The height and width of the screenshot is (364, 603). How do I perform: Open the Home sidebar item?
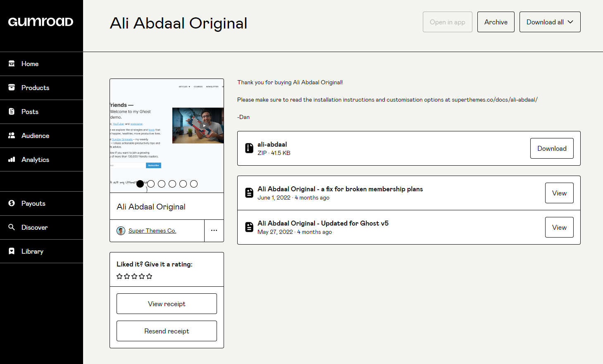tap(41, 64)
